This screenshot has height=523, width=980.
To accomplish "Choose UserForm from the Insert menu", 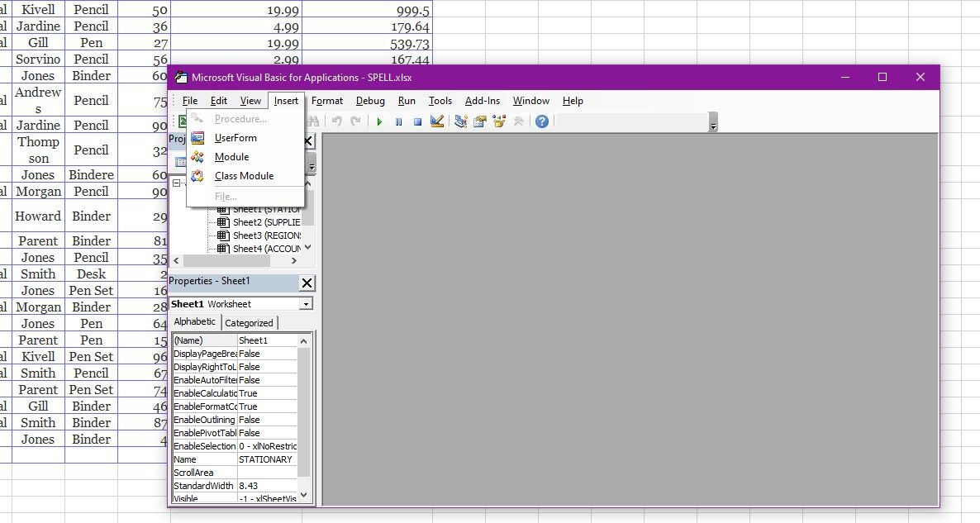I will (x=245, y=137).
